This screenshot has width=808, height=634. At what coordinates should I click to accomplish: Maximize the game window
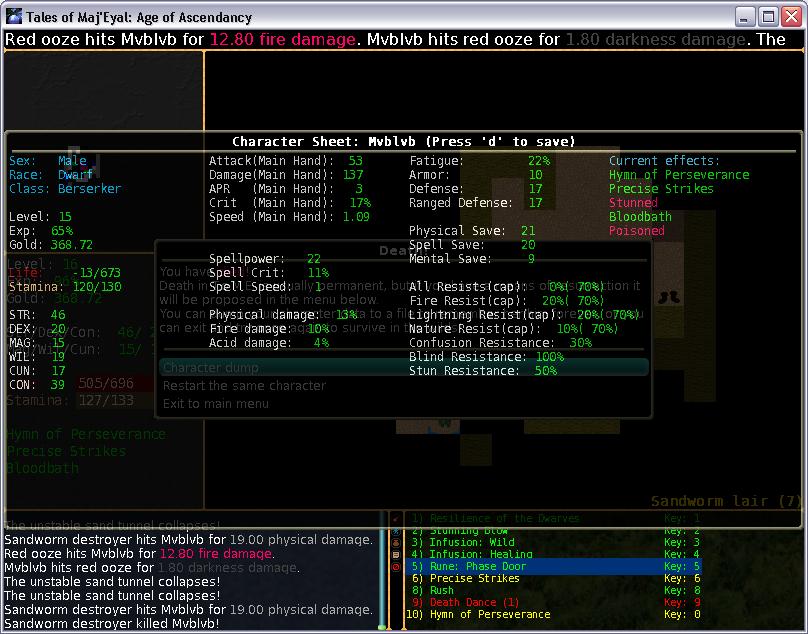click(x=768, y=17)
